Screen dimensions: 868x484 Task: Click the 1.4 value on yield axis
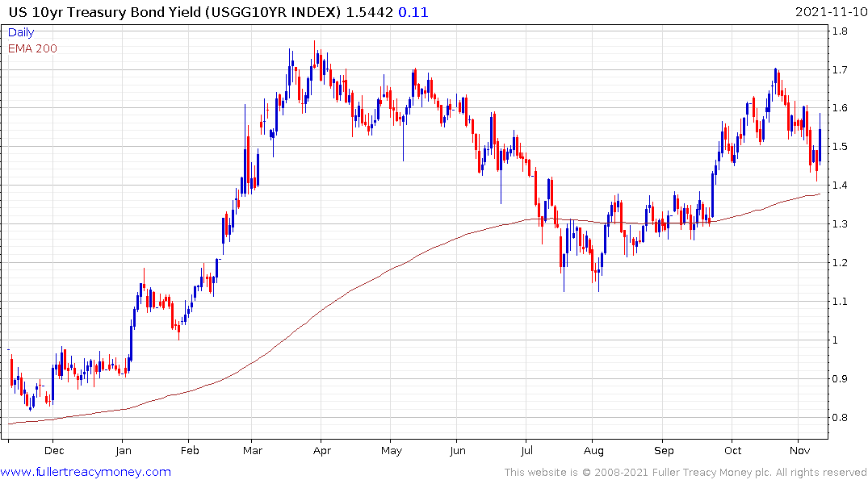[840, 186]
